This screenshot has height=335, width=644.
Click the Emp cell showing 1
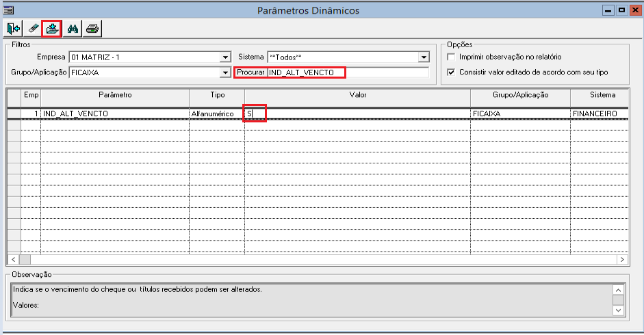31,113
